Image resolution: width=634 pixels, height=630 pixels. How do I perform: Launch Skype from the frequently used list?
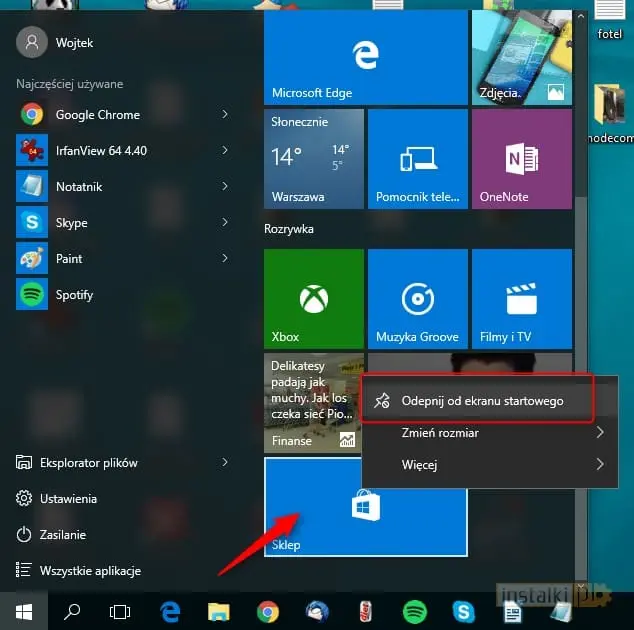tap(71, 223)
